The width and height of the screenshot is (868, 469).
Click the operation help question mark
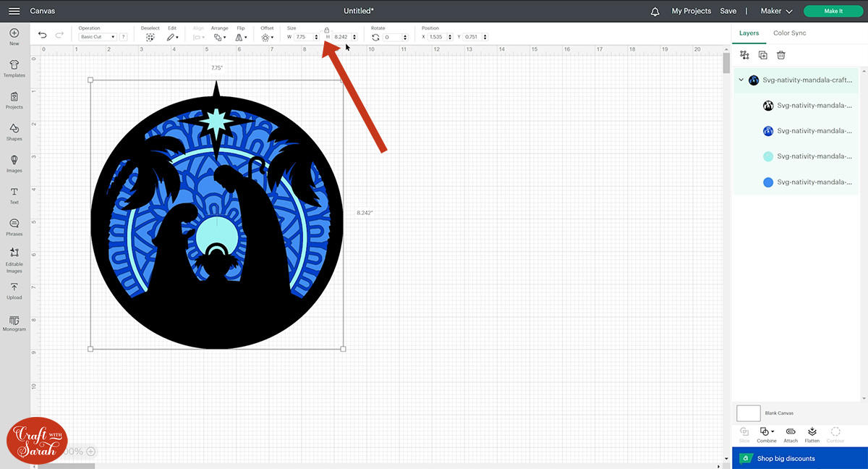[124, 37]
